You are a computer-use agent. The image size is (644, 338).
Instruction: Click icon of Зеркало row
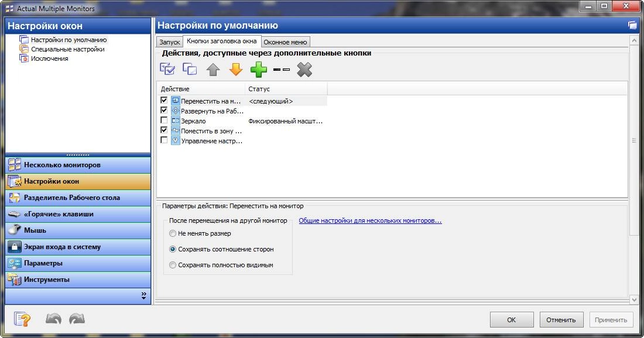click(x=176, y=121)
